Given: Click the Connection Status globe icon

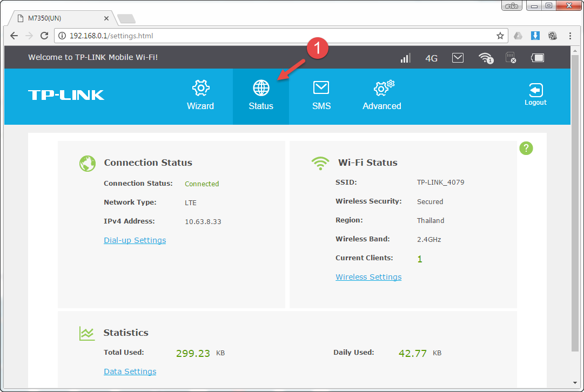Looking at the screenshot, I should coord(88,164).
